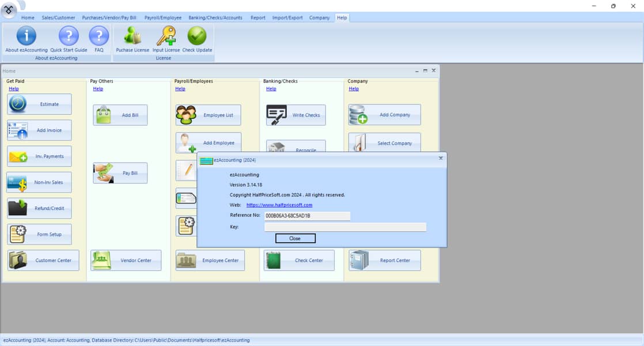Click the Key input field

pyautogui.click(x=346, y=227)
